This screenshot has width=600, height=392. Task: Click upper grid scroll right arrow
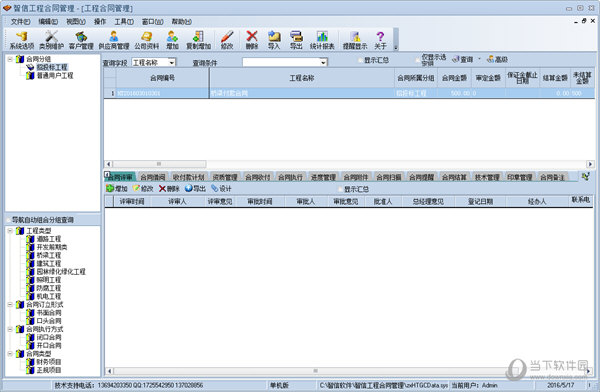590,164
